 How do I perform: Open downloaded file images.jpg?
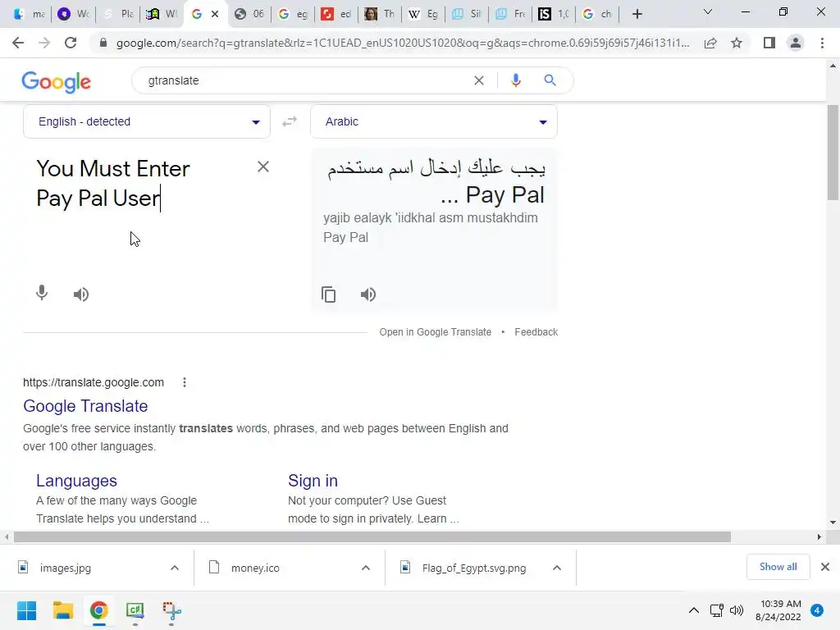[66, 568]
